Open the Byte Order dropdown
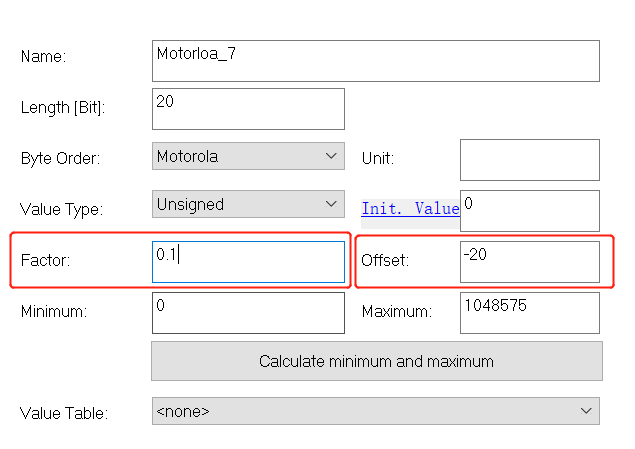The height and width of the screenshot is (449, 635). pos(248,157)
